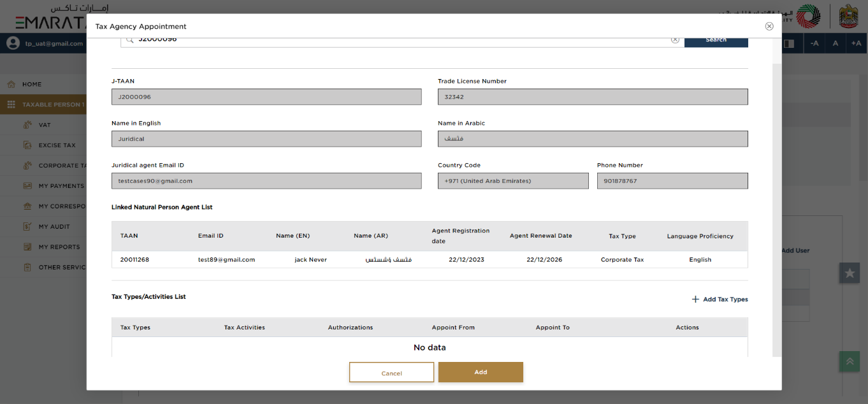
Task: Click the Corporate Tax cell
Action: tap(622, 259)
